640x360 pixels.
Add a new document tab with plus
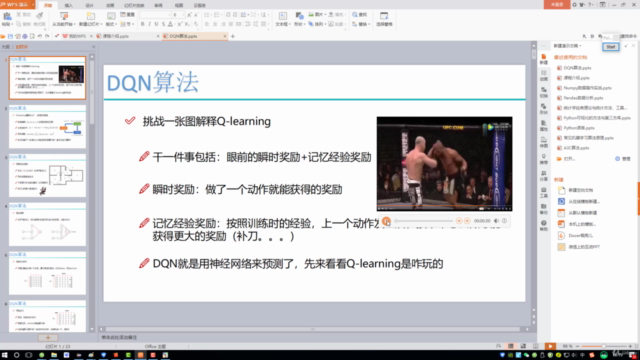tap(233, 36)
